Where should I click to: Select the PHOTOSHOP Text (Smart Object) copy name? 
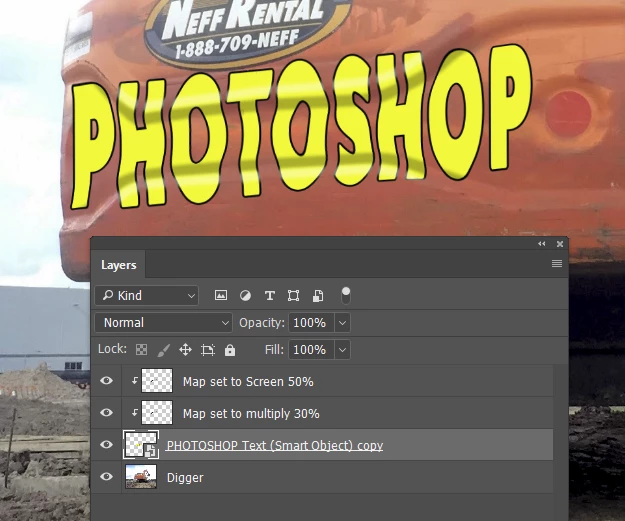275,445
